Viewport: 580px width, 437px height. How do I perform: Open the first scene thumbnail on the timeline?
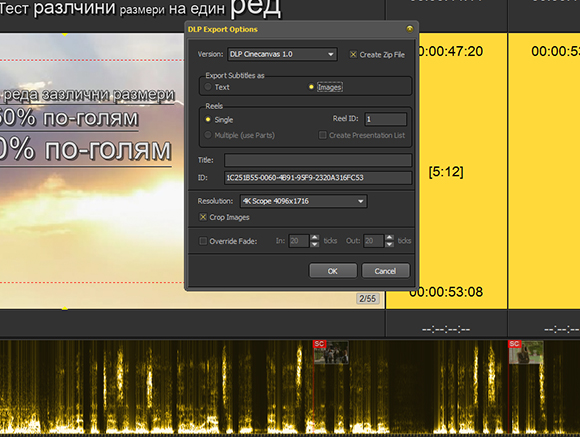tap(331, 353)
